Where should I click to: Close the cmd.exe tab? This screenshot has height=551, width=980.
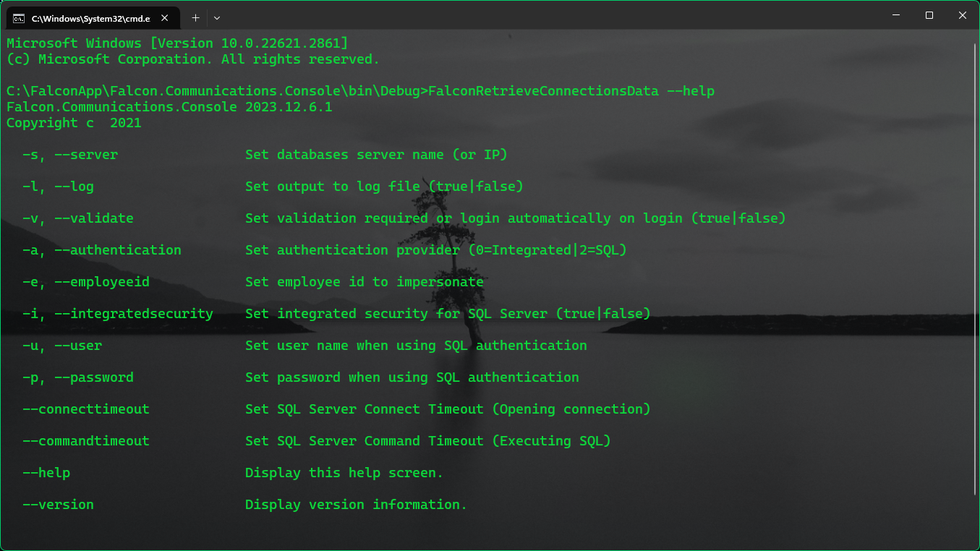pyautogui.click(x=166, y=18)
